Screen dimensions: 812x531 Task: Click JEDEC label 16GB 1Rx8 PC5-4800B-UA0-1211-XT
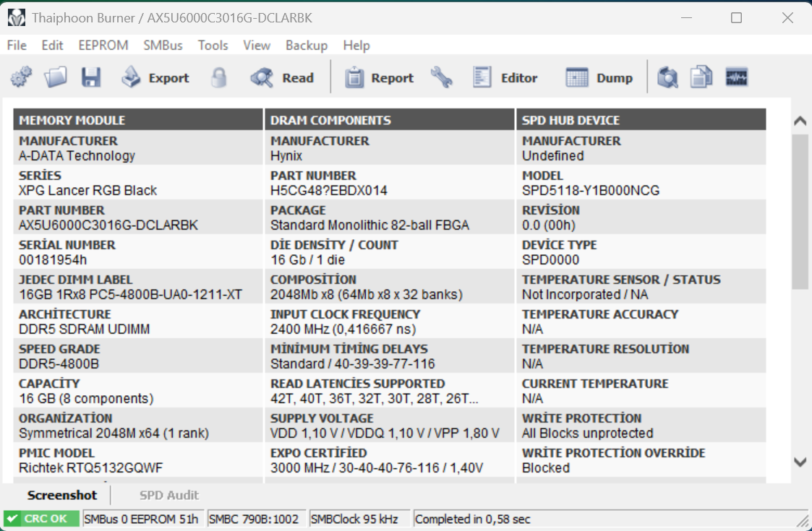[130, 295]
